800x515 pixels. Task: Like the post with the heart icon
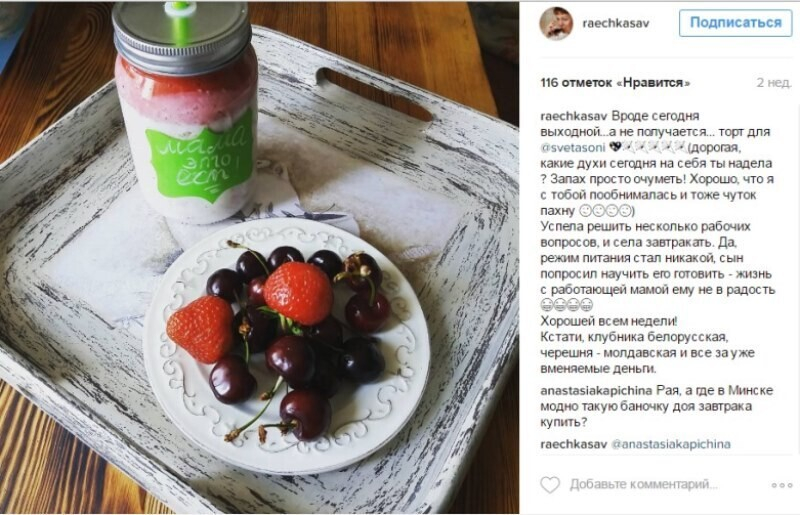(x=550, y=484)
